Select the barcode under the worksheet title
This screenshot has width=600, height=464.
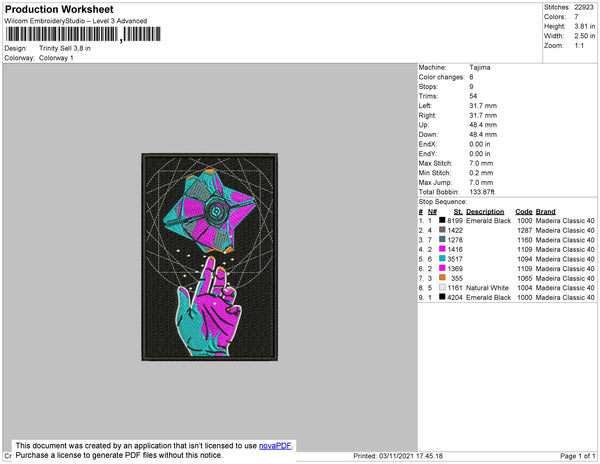(83, 34)
